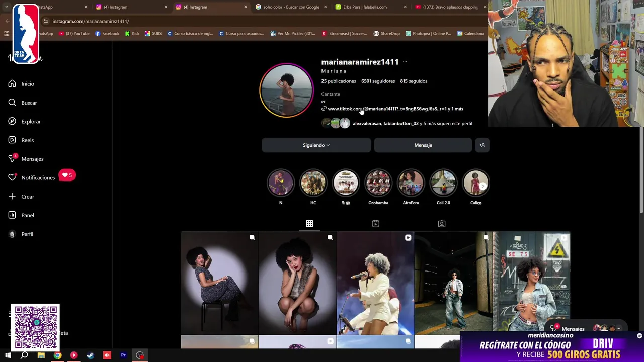Go to Inicio in Instagram sidebar
Image resolution: width=644 pixels, height=362 pixels.
(21, 84)
